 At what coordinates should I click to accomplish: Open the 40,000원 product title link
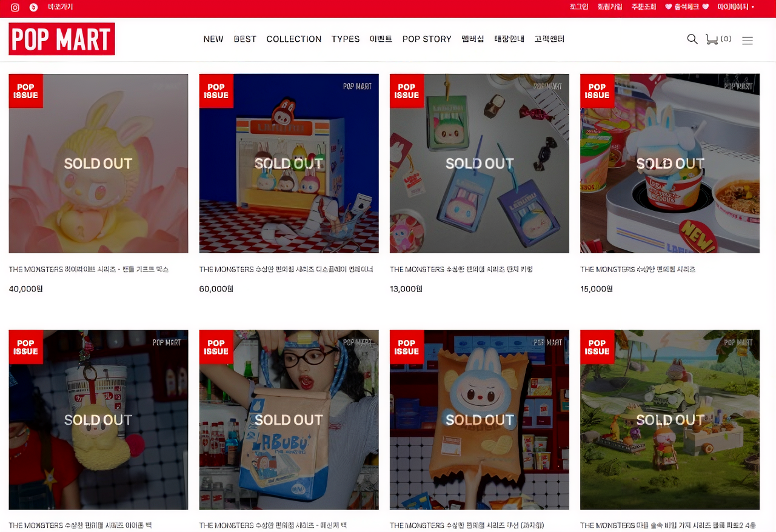[89, 269]
